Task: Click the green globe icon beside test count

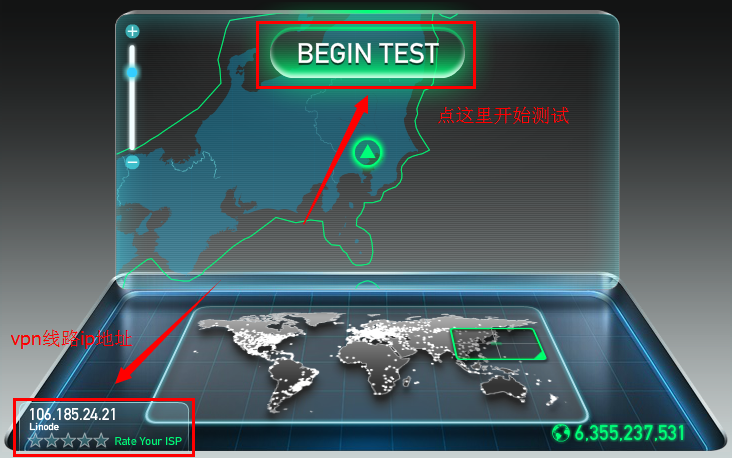Action: (x=561, y=433)
